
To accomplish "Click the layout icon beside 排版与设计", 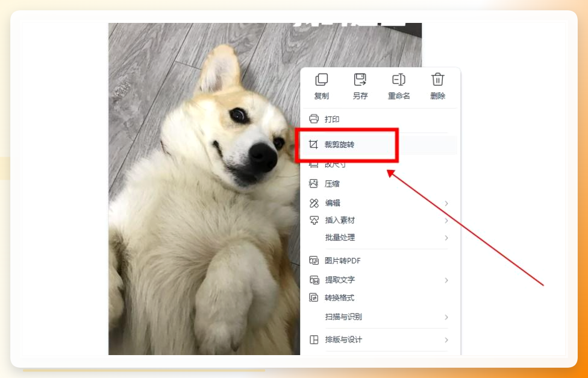I will point(313,339).
